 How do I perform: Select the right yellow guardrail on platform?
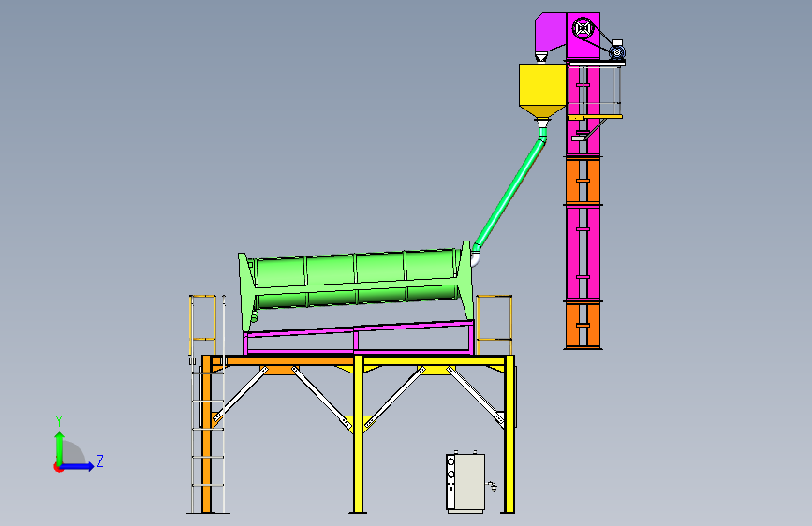[494, 325]
